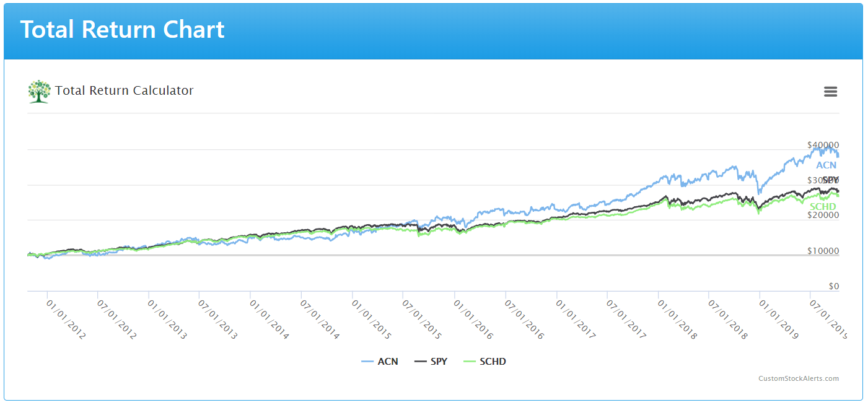Click the green SCHD legend line marker
The width and height of the screenshot is (868, 405).
pyautogui.click(x=469, y=362)
